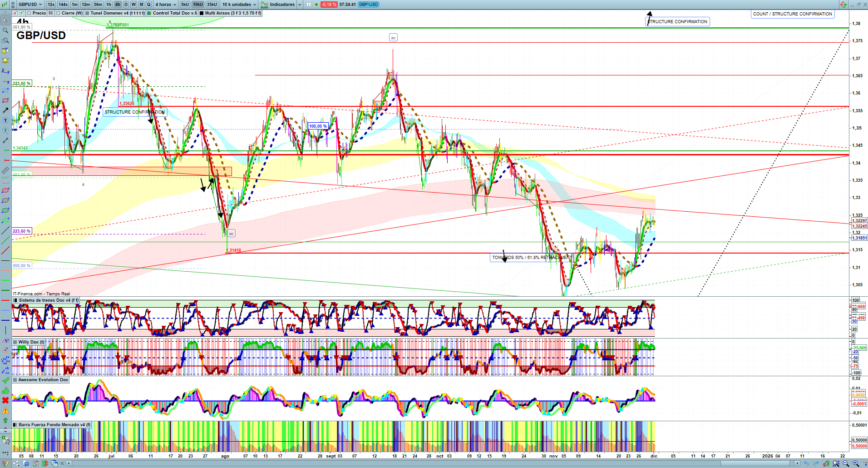Screen dimensions: 868x468
Task: Switch to the 56m timeframe
Action: (98, 5)
